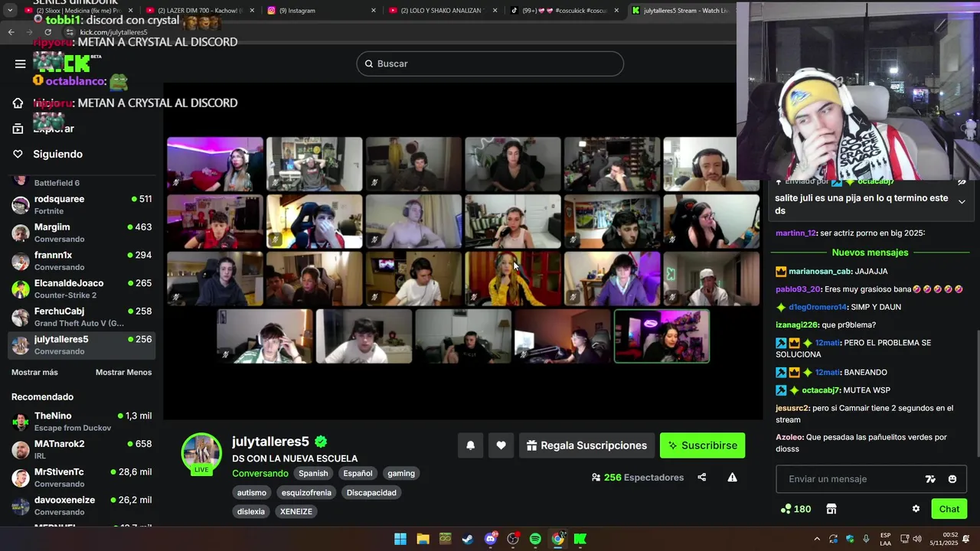Open MrStivenTc recommended channel

(81, 478)
